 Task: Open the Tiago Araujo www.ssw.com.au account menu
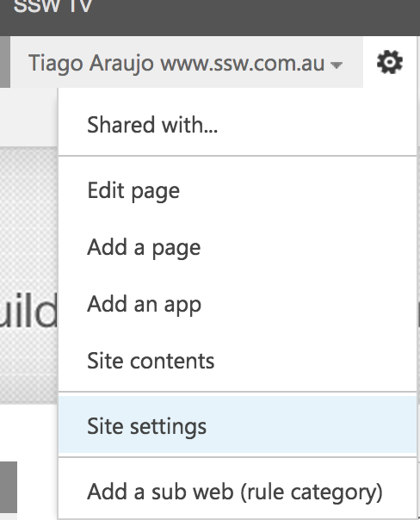click(187, 62)
